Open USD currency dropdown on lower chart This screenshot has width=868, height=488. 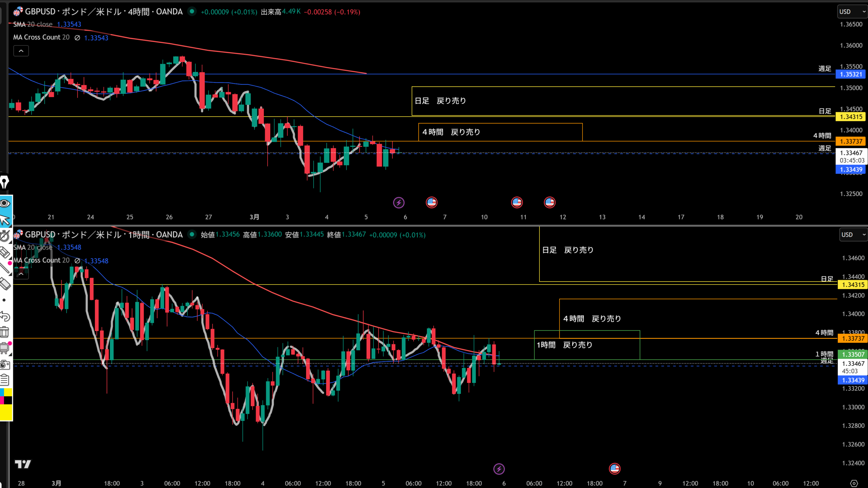click(853, 235)
